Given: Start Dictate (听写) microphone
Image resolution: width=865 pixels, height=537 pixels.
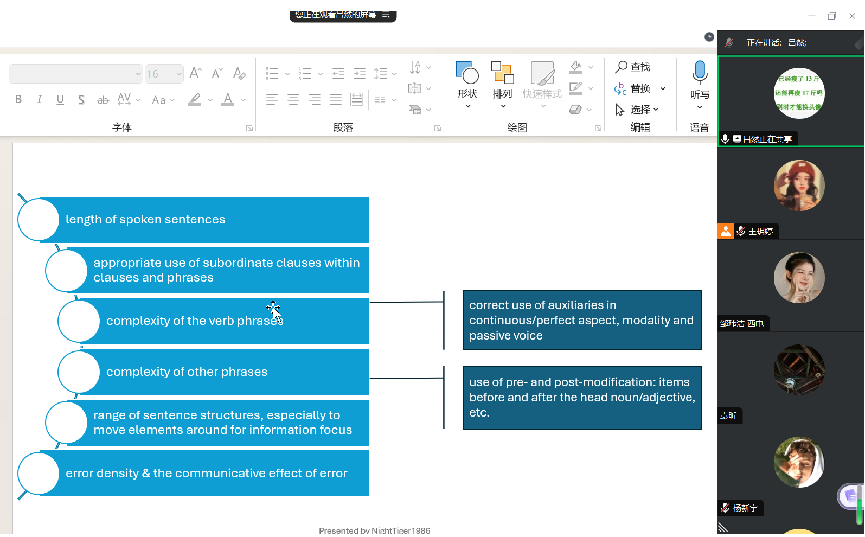Looking at the screenshot, I should pos(699,72).
